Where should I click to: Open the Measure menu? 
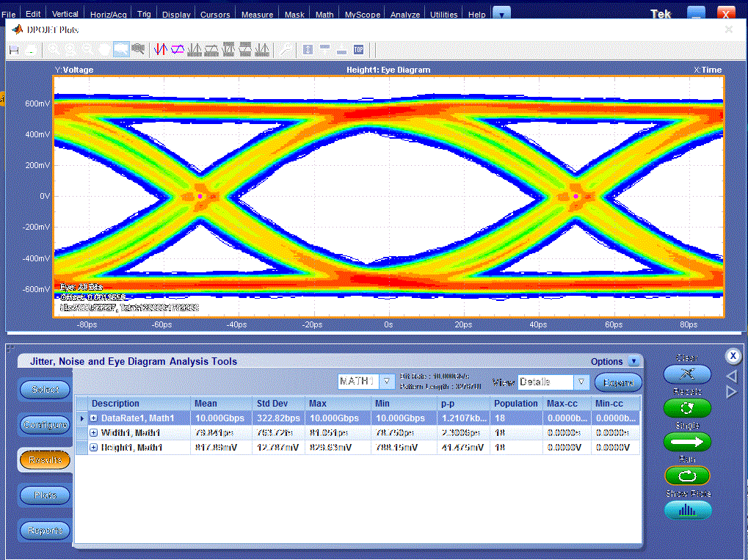pos(257,14)
